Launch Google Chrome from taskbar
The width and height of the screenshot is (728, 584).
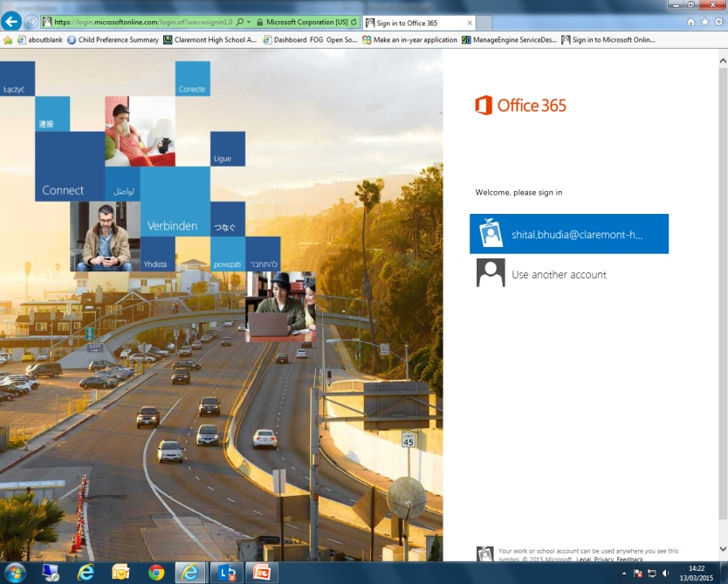(156, 573)
